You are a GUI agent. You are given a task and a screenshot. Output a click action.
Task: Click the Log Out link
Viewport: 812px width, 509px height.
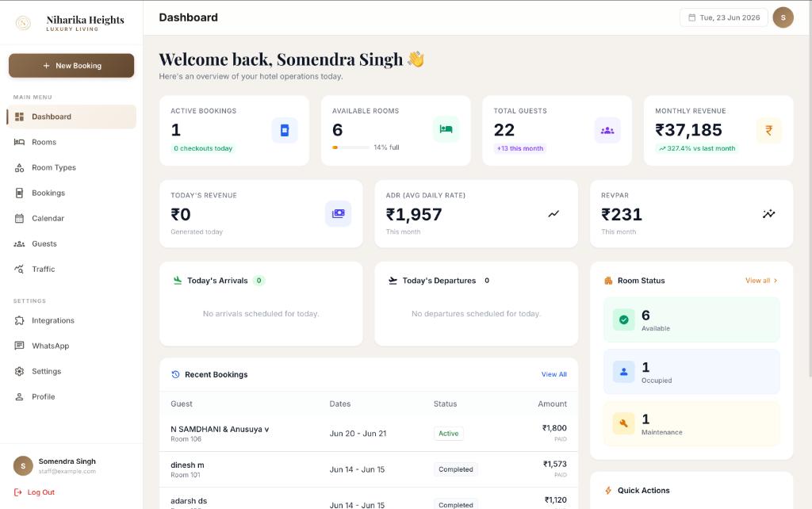pyautogui.click(x=34, y=492)
